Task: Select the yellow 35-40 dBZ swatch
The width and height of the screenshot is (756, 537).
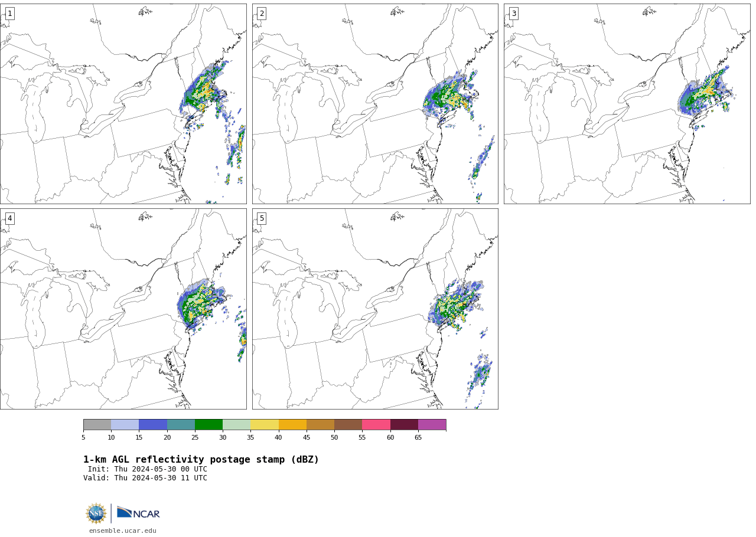Action: [x=265, y=425]
